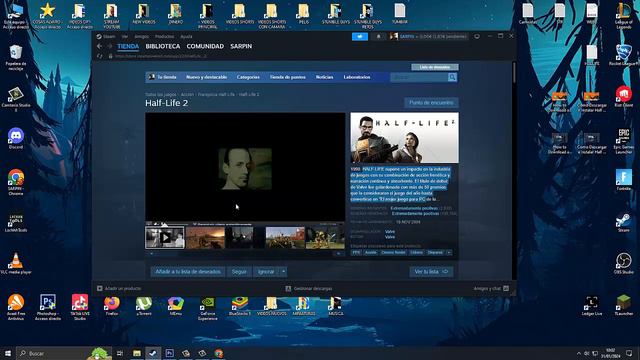Click Chrome icon in the taskbar

point(219,353)
